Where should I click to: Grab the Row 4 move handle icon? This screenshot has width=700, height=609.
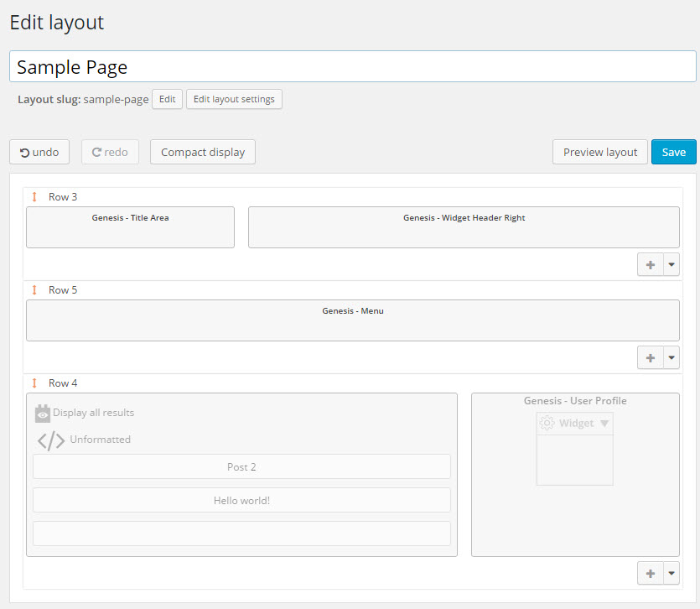34,383
